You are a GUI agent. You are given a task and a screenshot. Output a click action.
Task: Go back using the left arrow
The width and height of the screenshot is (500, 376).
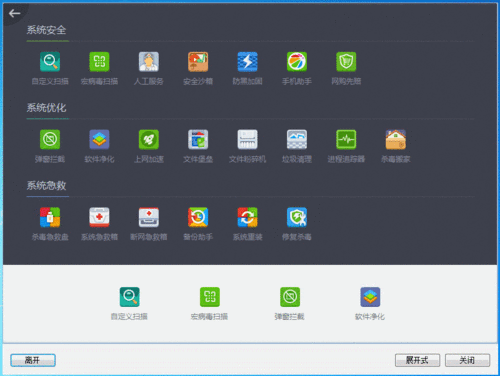point(14,13)
